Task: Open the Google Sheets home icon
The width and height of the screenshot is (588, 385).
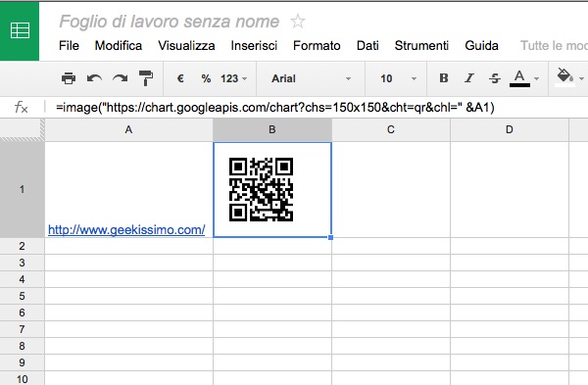Action: pyautogui.click(x=20, y=30)
